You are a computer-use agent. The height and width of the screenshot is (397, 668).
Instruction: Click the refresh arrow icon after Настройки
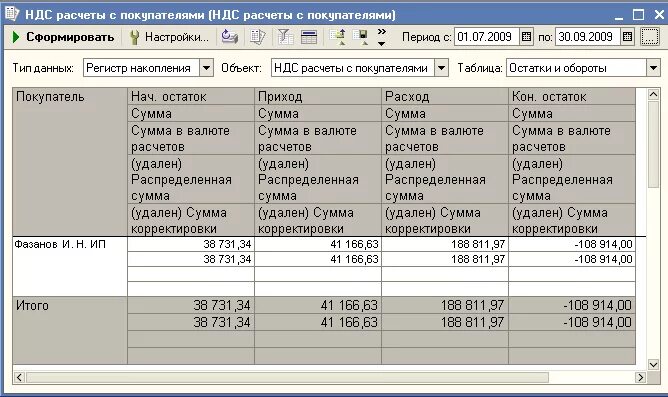tap(230, 37)
